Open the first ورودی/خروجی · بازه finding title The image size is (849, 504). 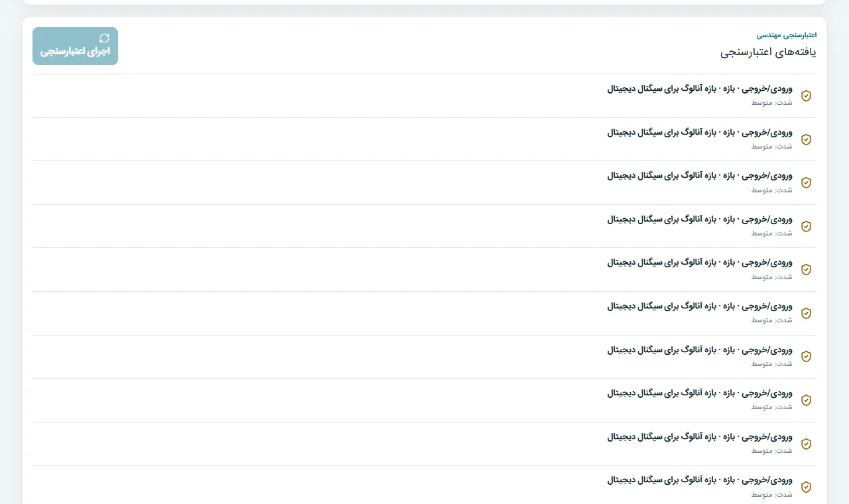point(700,89)
